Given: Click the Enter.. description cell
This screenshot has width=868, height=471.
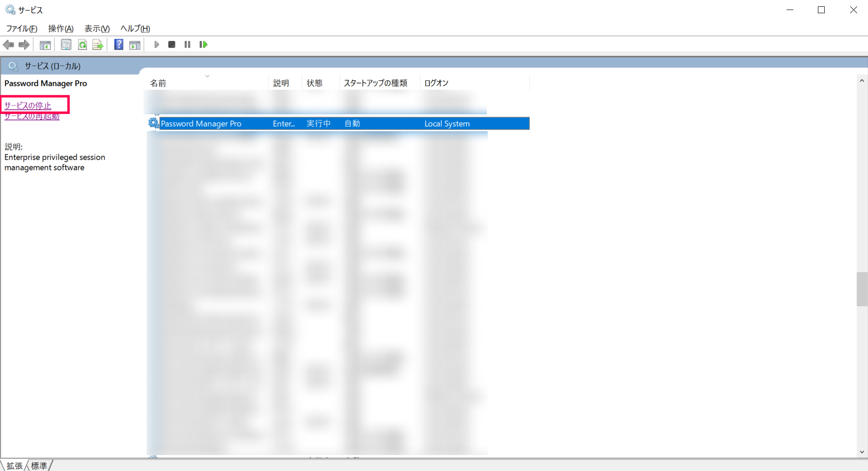Looking at the screenshot, I should coord(284,123).
